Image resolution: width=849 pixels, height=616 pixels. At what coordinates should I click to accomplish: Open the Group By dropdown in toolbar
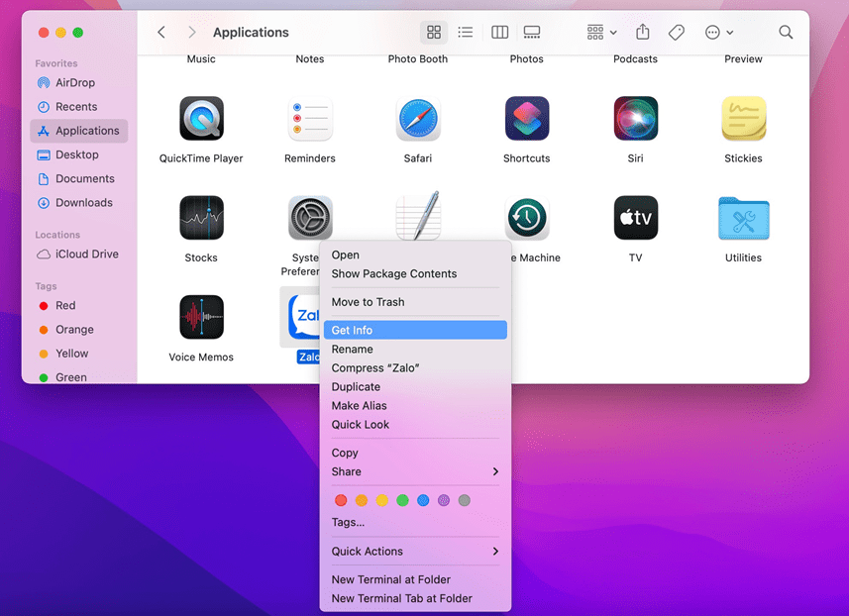(x=601, y=33)
